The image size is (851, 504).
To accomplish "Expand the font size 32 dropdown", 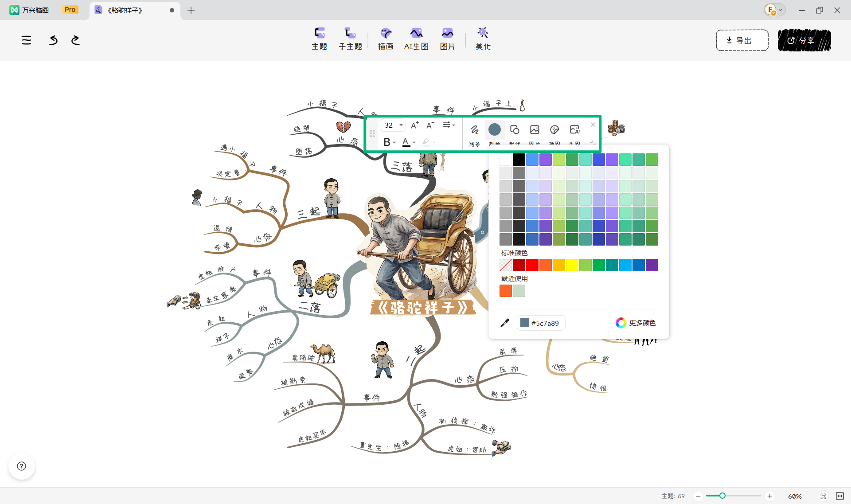I will pyautogui.click(x=401, y=125).
